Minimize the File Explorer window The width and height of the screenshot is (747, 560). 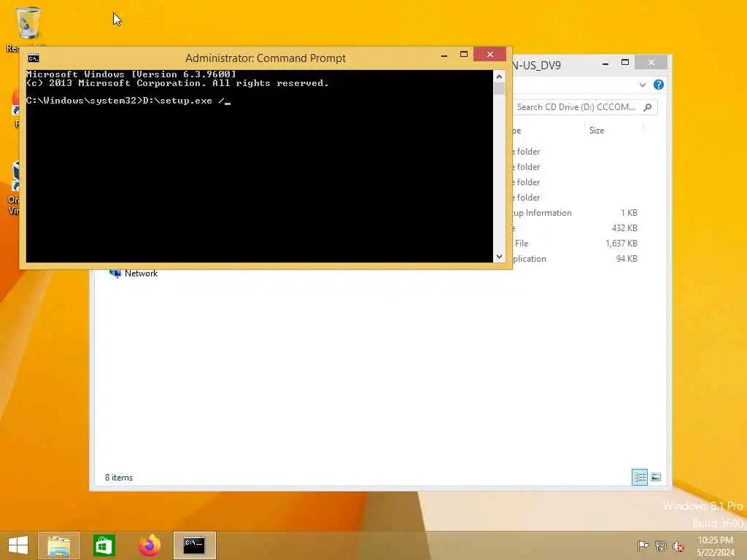point(605,63)
